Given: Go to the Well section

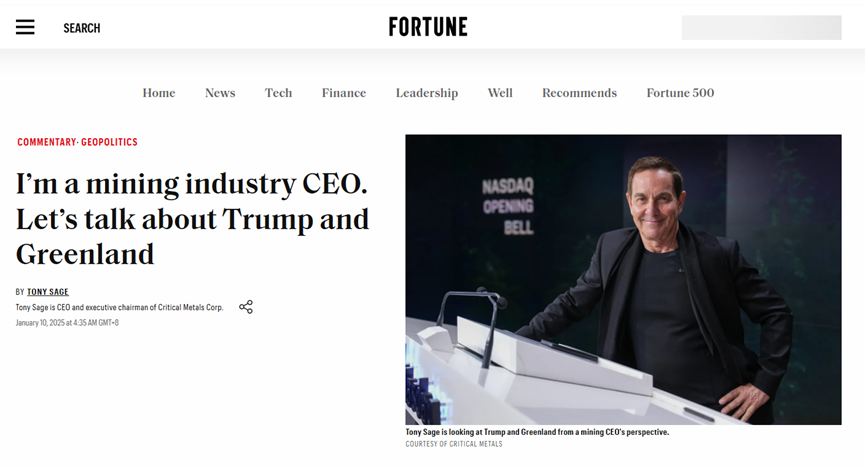Looking at the screenshot, I should coord(500,93).
